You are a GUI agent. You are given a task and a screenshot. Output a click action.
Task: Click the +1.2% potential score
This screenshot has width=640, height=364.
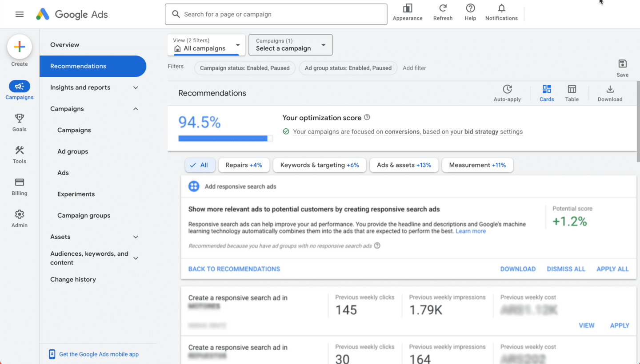coord(570,221)
